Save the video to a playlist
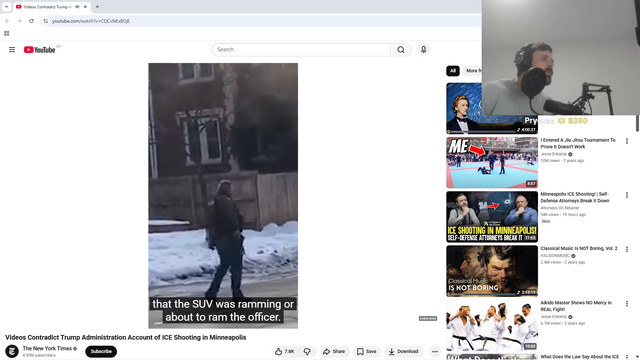 point(367,351)
